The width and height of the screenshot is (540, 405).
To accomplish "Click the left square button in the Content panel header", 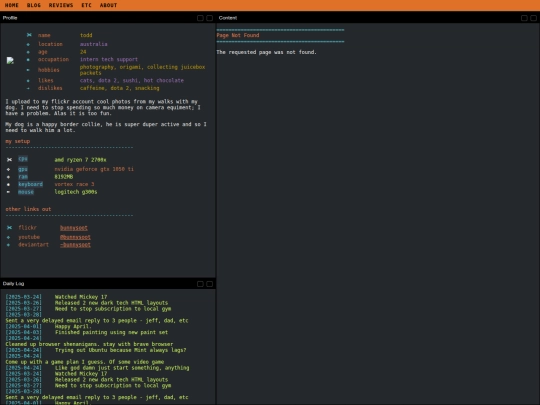I will [x=524, y=18].
